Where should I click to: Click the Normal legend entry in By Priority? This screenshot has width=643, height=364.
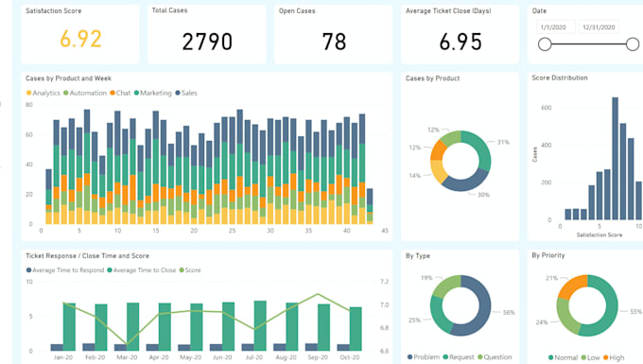click(x=563, y=357)
